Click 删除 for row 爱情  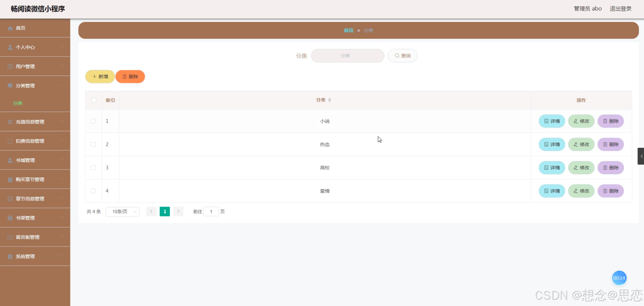click(x=611, y=191)
